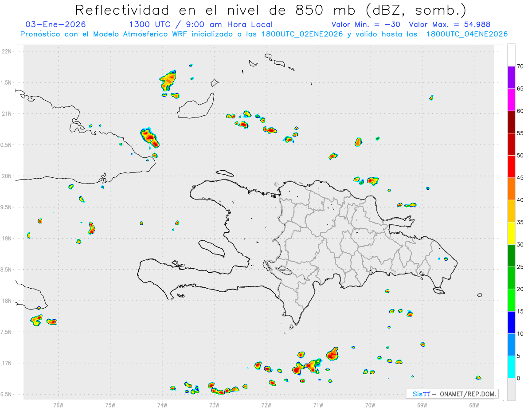
Task: Click the colorbar value label '15'
Action: pos(520,311)
